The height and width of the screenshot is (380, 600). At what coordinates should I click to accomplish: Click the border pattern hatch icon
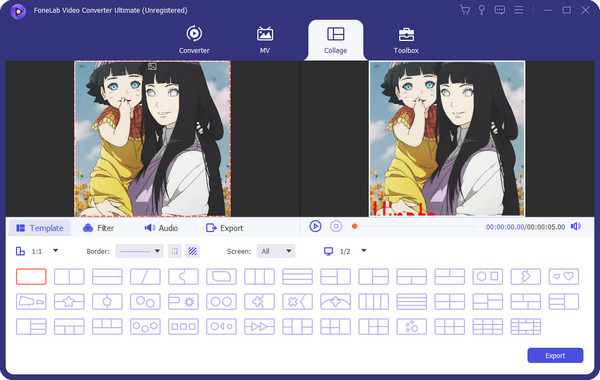pos(192,251)
